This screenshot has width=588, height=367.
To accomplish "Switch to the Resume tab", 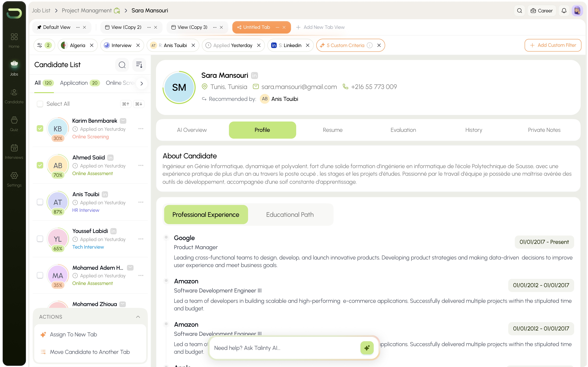I will pyautogui.click(x=332, y=130).
